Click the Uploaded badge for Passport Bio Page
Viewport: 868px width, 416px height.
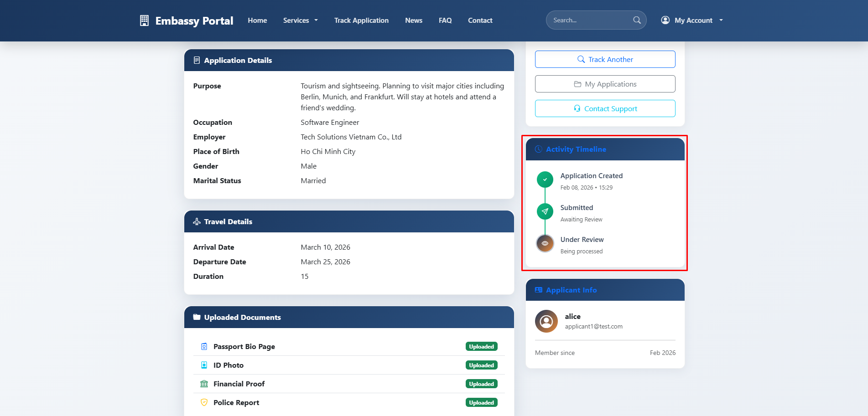(x=481, y=347)
